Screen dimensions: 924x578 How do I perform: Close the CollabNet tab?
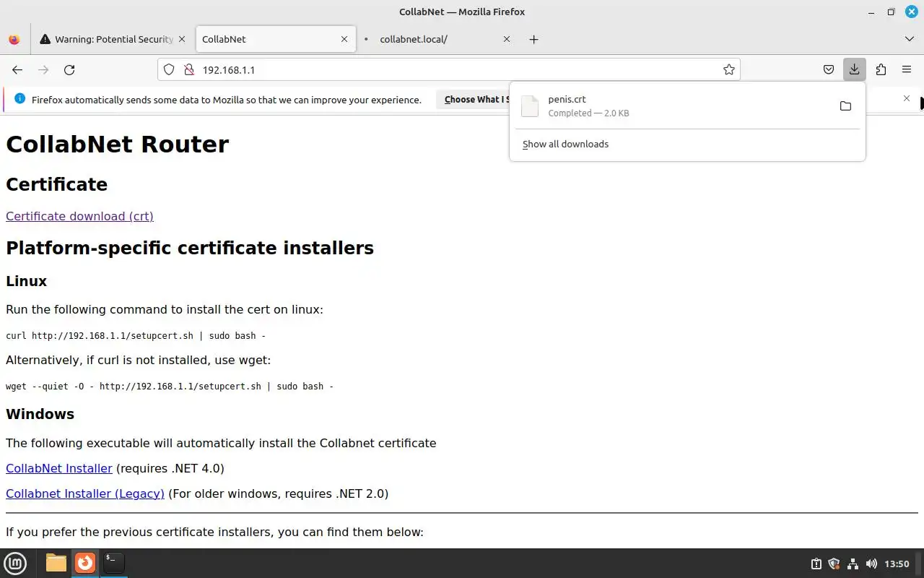(x=345, y=39)
